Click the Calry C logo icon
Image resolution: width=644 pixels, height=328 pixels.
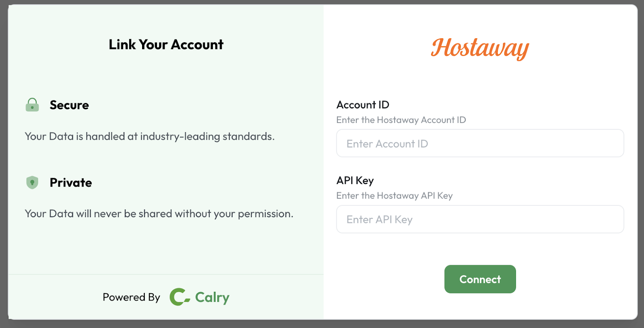point(180,297)
